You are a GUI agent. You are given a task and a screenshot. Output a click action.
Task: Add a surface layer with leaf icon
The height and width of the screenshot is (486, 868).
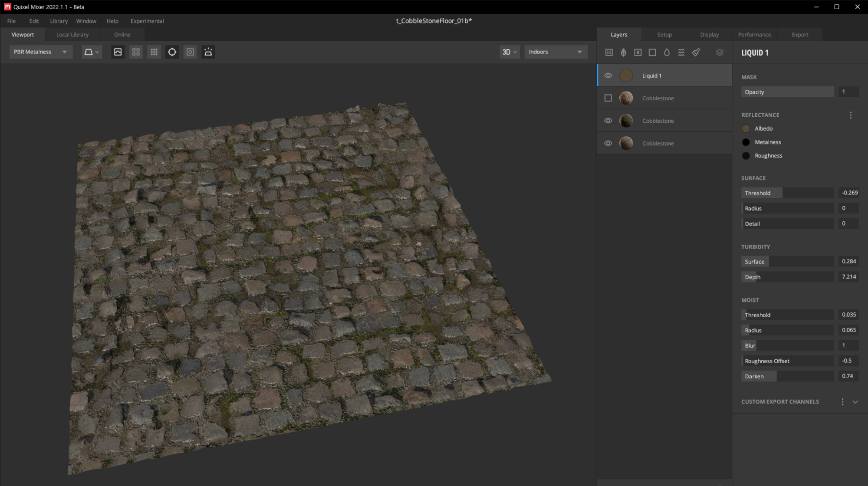[x=623, y=53]
